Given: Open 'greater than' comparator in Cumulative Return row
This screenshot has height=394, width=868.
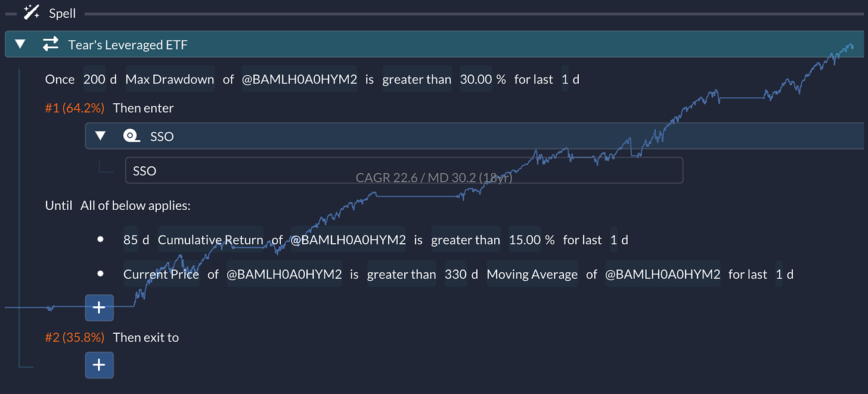Looking at the screenshot, I should (x=466, y=240).
